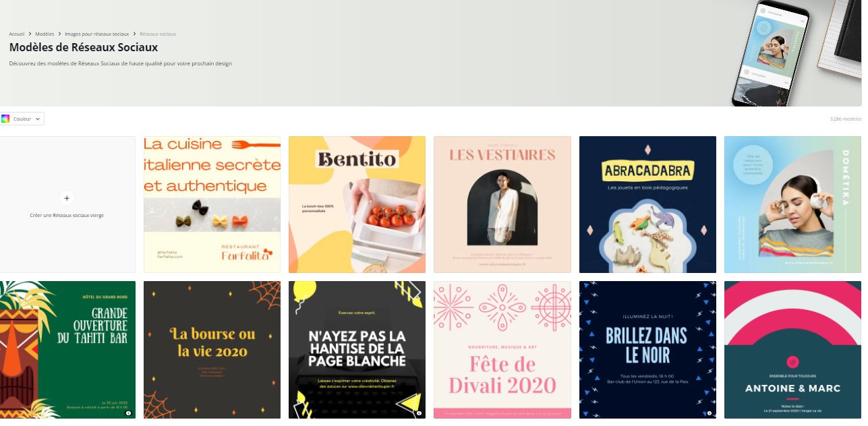Open the Antoine & Marc save-the-date template

(792, 350)
